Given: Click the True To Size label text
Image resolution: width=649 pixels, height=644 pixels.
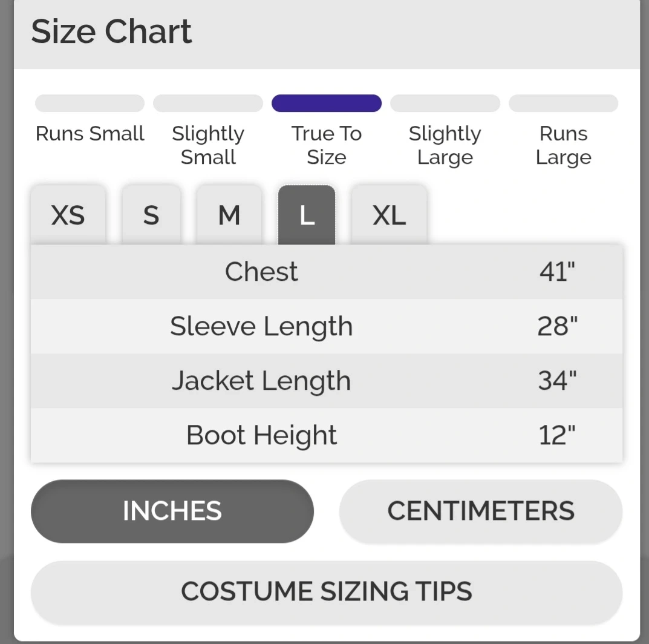Looking at the screenshot, I should pyautogui.click(x=327, y=145).
